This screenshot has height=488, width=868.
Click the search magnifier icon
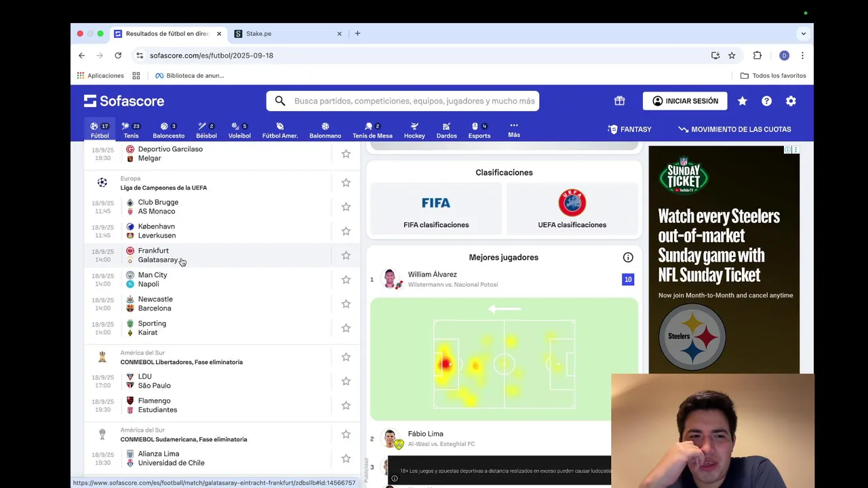click(x=280, y=101)
